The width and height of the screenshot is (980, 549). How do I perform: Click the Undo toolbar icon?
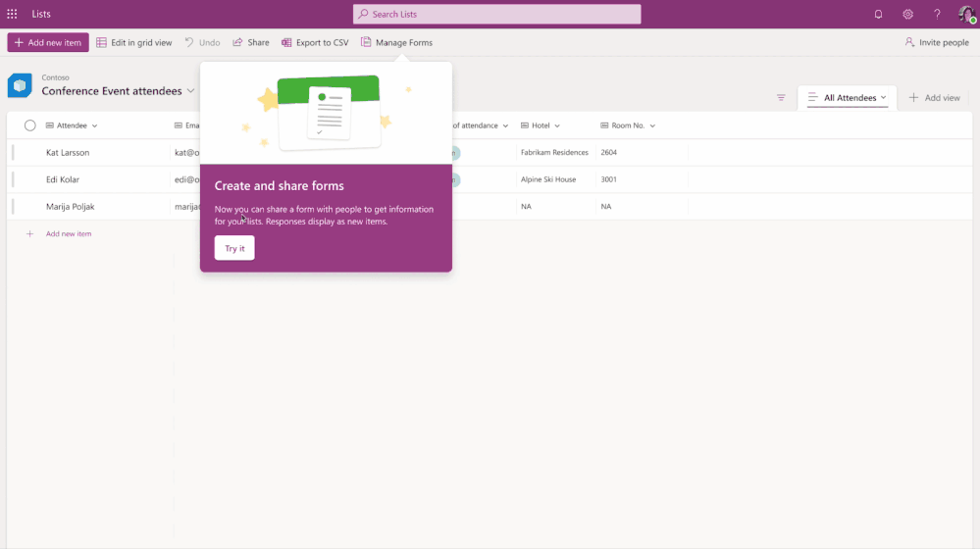pyautogui.click(x=202, y=42)
